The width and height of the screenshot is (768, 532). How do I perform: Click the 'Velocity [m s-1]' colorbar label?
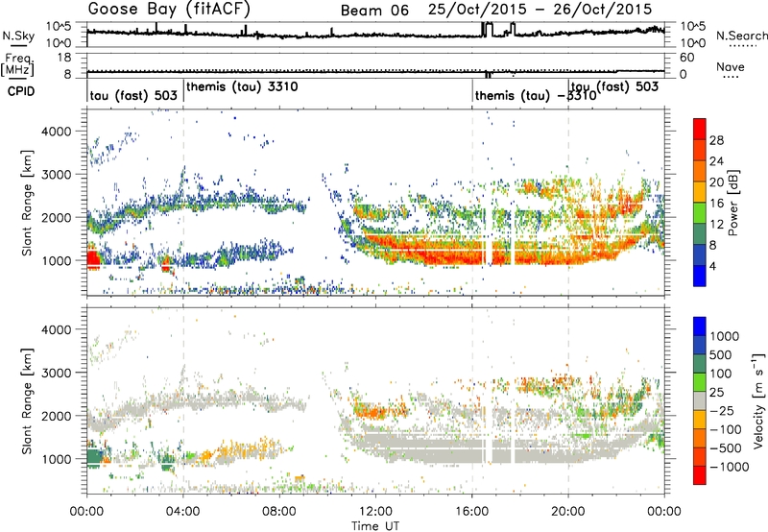point(758,400)
